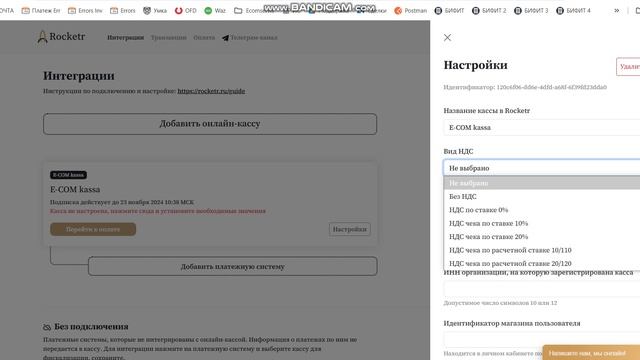640x360 pixels.
Task: Focus the ИНН организации input field
Action: tap(542, 289)
